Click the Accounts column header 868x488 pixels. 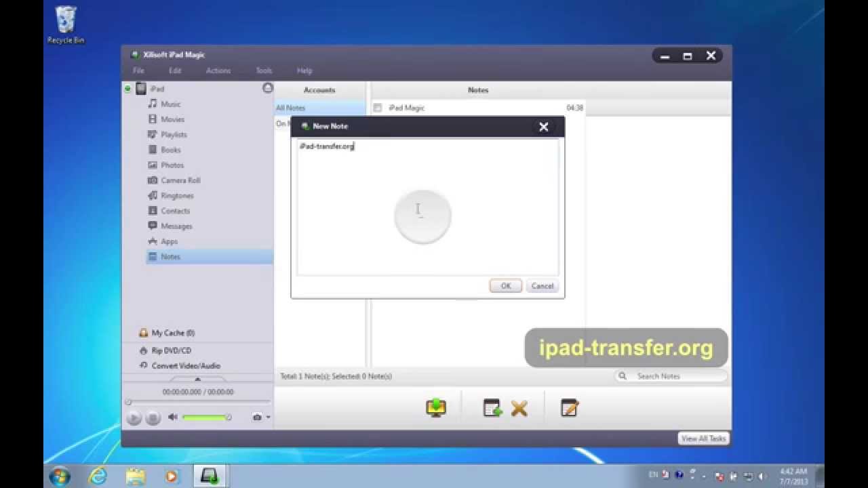coord(320,90)
